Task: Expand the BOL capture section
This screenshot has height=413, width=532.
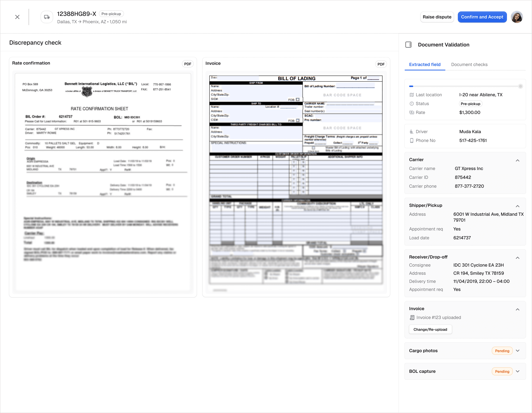Action: pyautogui.click(x=518, y=371)
